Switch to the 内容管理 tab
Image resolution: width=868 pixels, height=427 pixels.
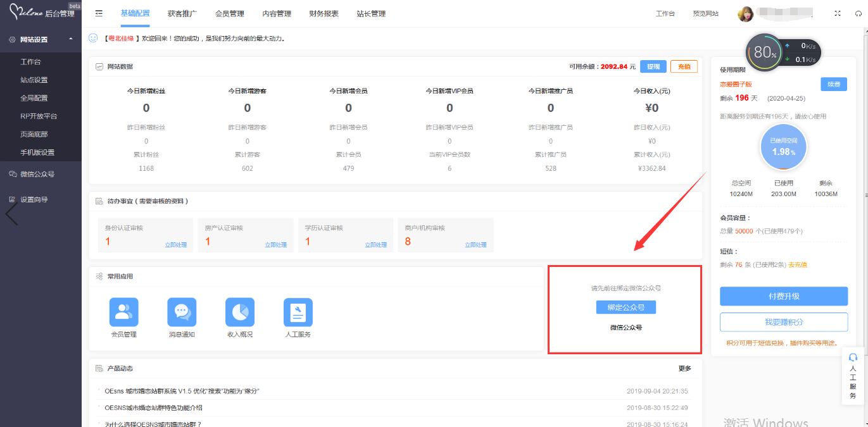click(x=277, y=13)
